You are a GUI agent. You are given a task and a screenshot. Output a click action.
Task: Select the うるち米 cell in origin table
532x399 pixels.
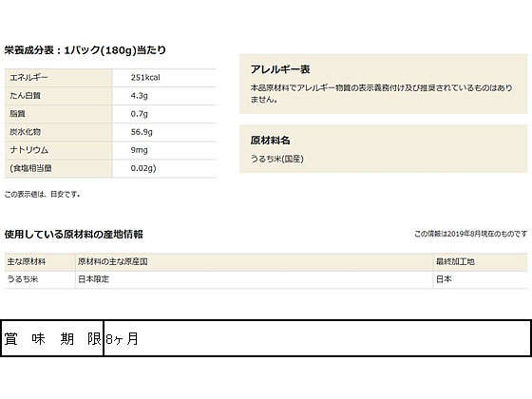(x=23, y=279)
